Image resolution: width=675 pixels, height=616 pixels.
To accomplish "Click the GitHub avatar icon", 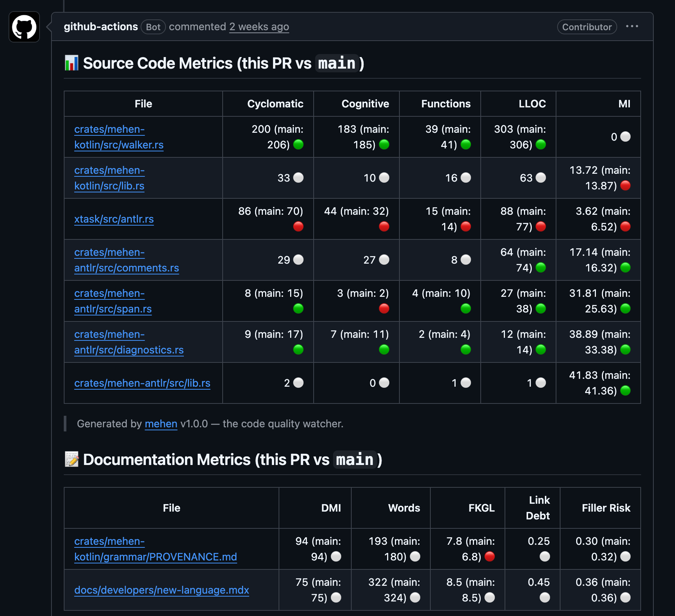I will click(24, 27).
